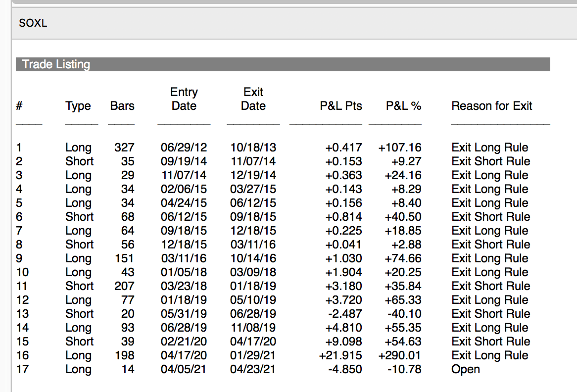Click the +40.50 P&L percent value

coord(406,217)
